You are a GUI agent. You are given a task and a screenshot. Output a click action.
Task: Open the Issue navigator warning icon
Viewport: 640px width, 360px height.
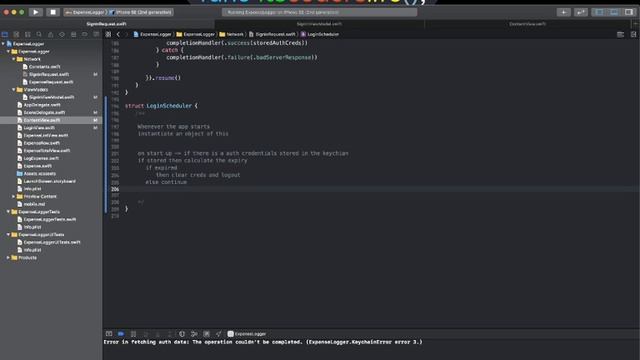click(x=51, y=35)
